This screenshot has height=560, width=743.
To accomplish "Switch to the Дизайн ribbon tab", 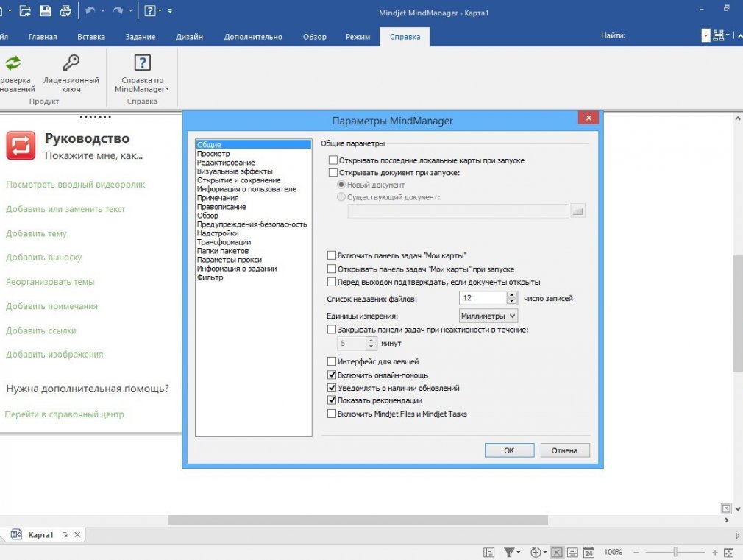I will (189, 37).
